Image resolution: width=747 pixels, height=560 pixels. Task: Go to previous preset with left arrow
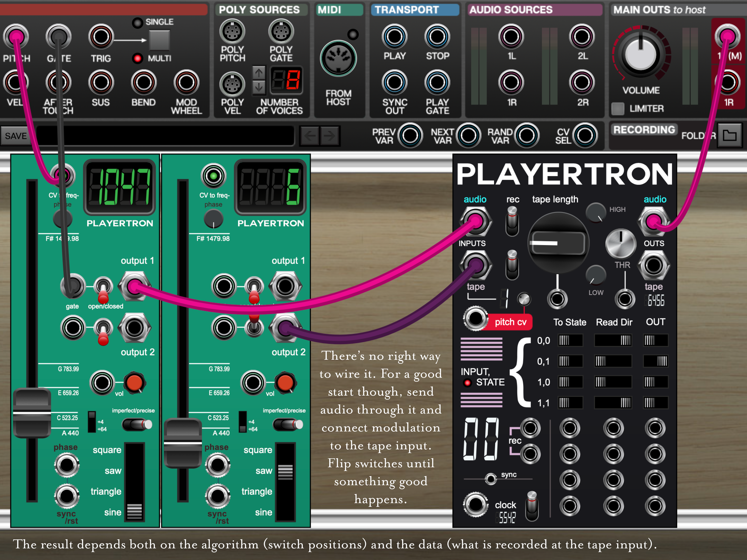(x=310, y=136)
